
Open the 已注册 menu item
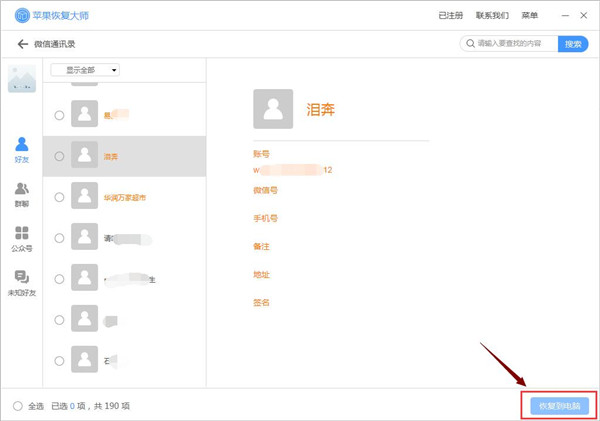coord(450,15)
